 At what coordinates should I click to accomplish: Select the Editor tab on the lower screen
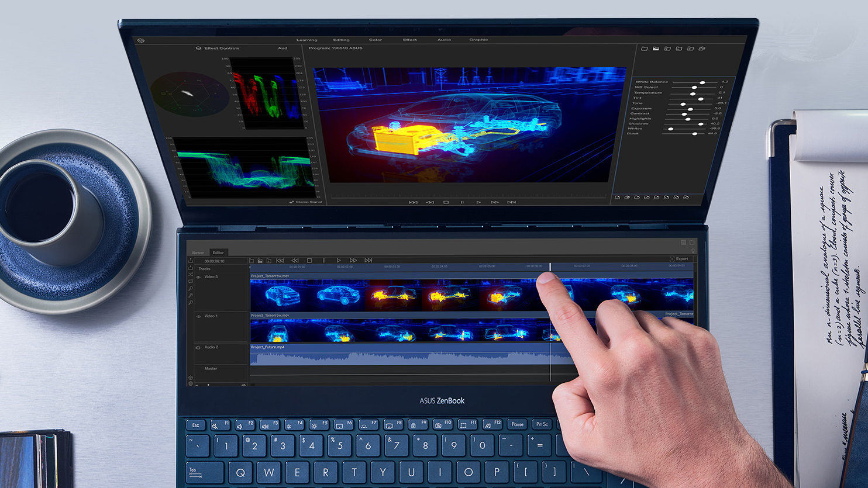coord(218,252)
